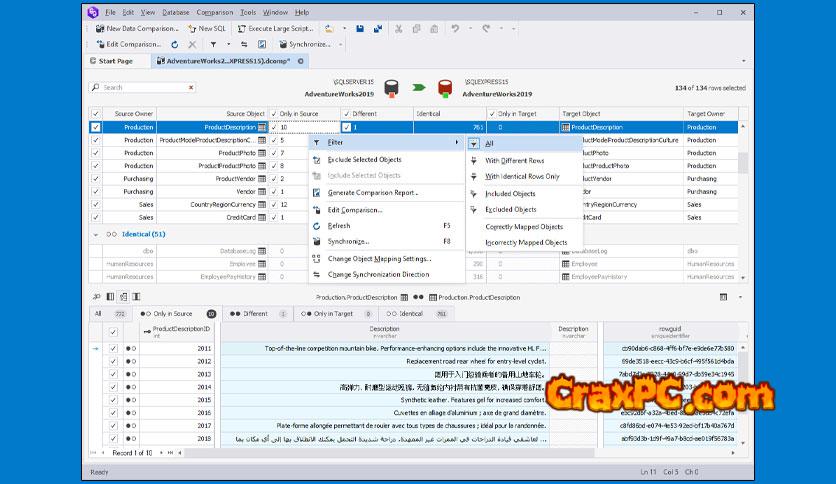
Task: Switch to the Different records tab
Action: pos(250,313)
